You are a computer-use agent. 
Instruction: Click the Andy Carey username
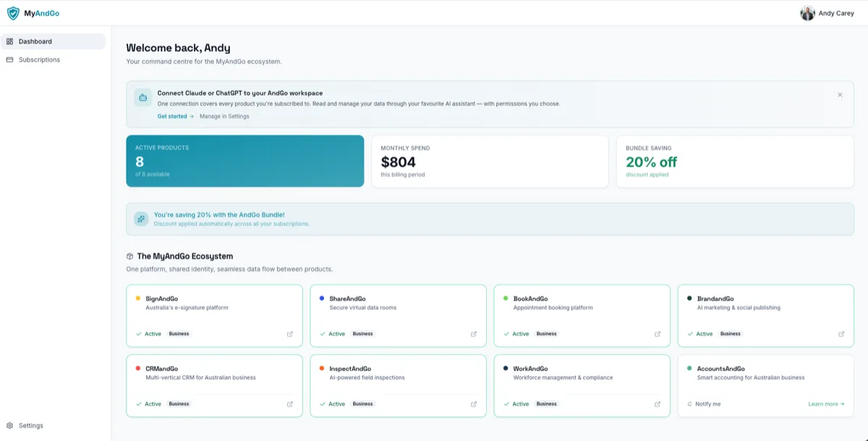pos(836,13)
